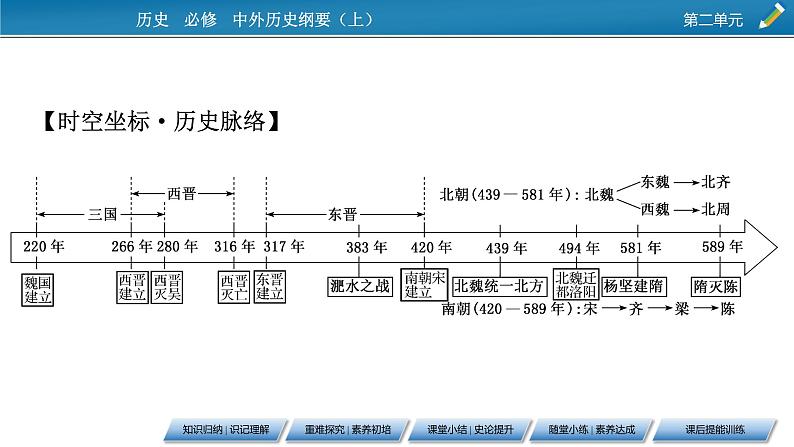Select the 266 年 timeline marker
Screen dimensions: 794x447
[132, 247]
